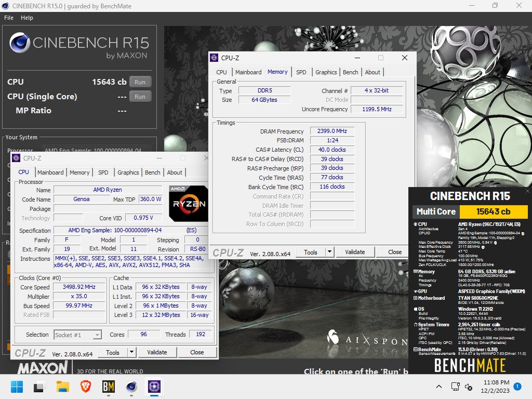Viewport: 532px width, 399px height.
Task: Close the BenchMate result overlay
Action: pyautogui.click(x=528, y=191)
